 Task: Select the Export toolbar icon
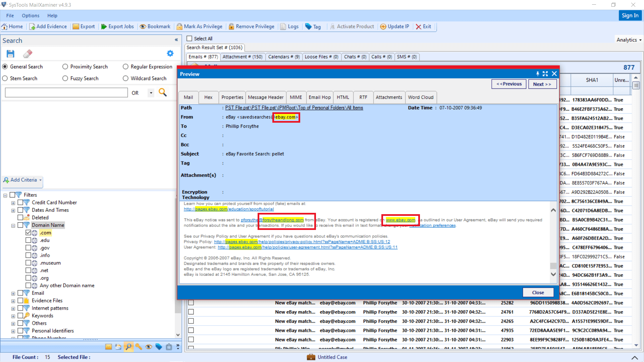(x=84, y=26)
